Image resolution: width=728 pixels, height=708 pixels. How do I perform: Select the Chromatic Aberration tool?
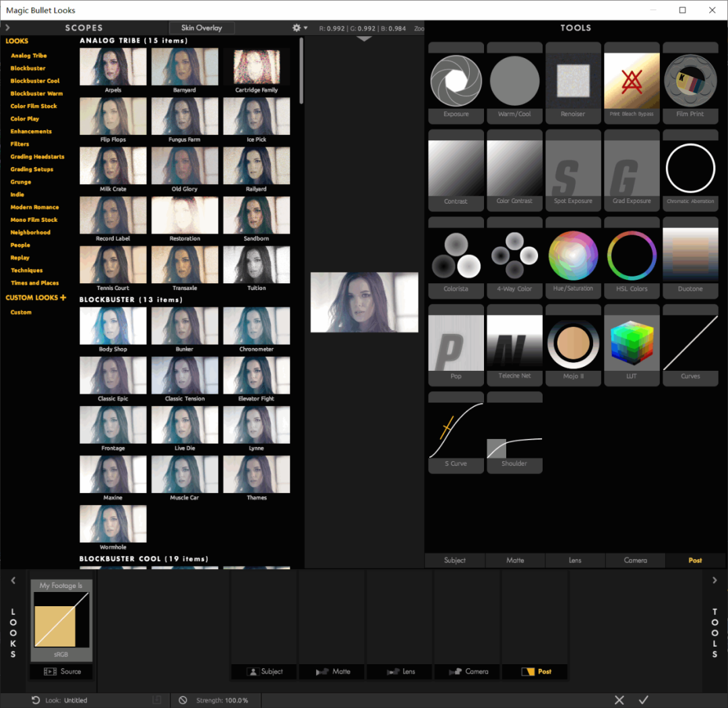point(690,171)
